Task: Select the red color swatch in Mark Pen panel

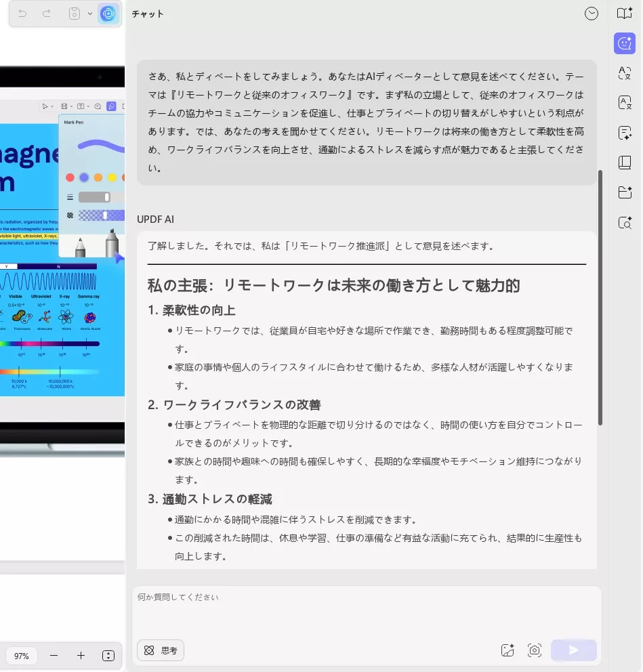Action: coord(70,177)
